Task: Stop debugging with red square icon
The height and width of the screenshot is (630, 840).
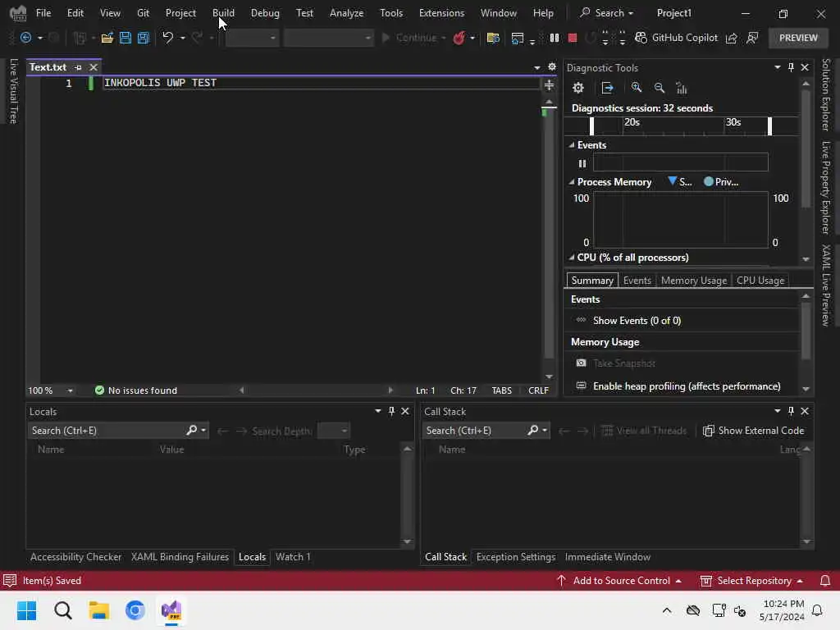Action: point(573,38)
